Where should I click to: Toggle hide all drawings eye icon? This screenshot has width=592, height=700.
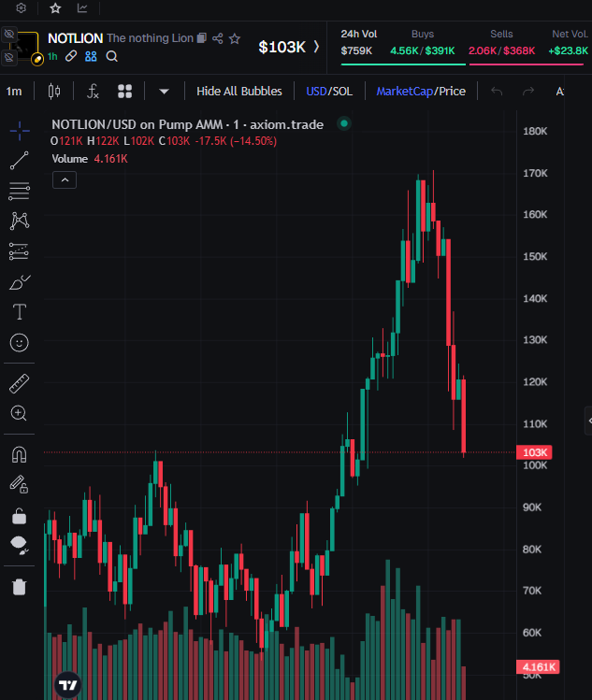point(20,546)
